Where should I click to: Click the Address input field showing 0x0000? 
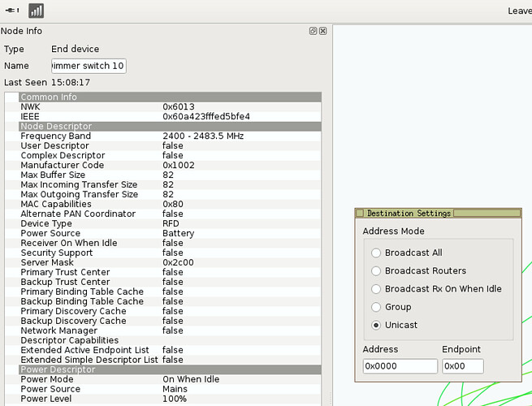[x=400, y=366]
